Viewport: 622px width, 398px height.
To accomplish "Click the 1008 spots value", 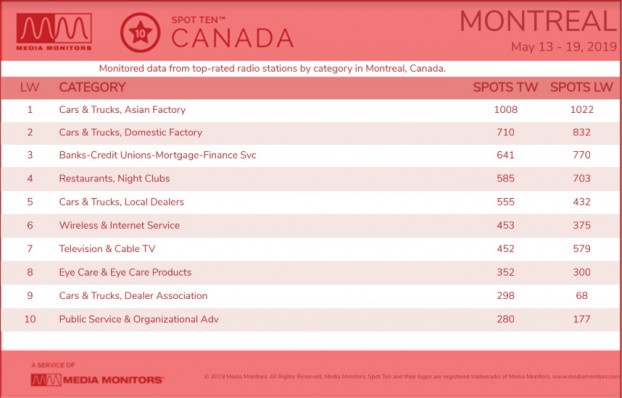I will [506, 110].
